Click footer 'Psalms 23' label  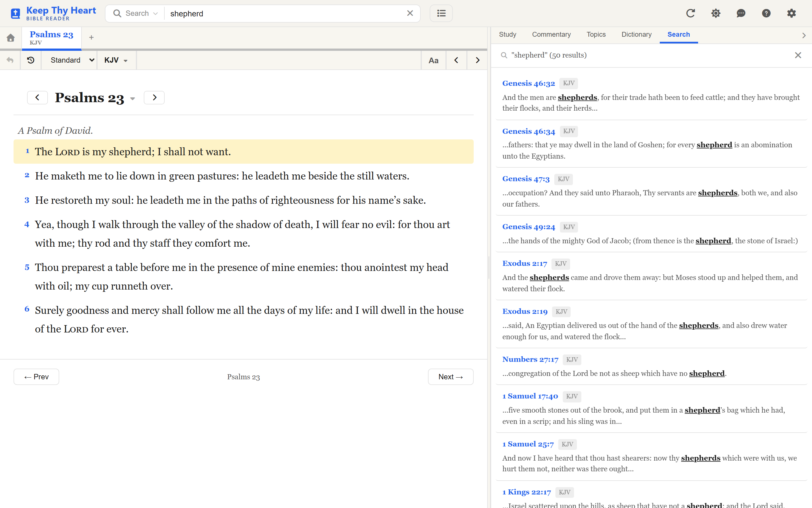[x=243, y=377]
